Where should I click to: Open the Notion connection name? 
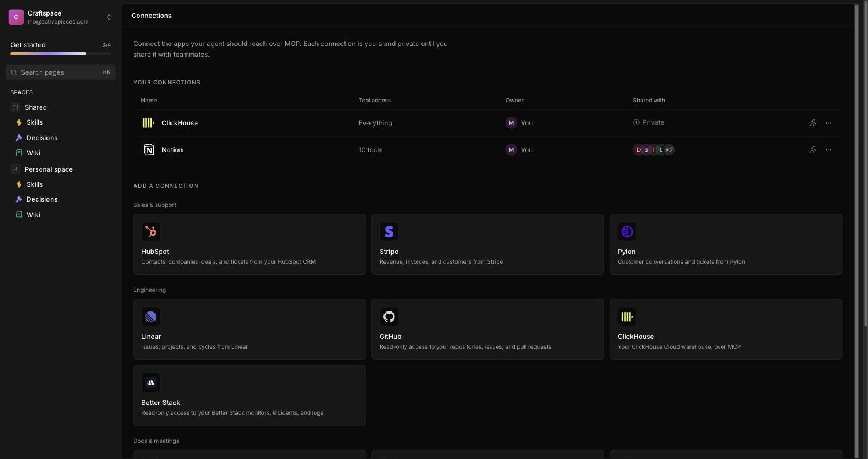click(172, 150)
